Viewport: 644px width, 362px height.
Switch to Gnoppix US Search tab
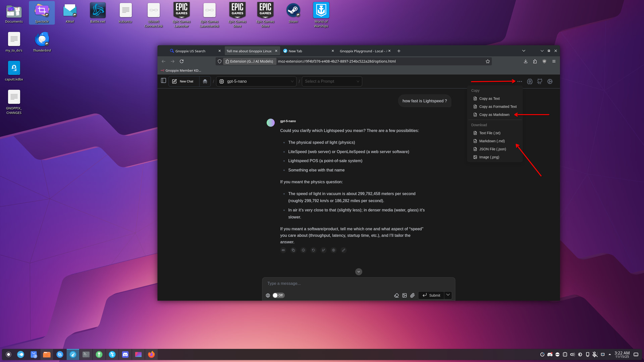190,51
